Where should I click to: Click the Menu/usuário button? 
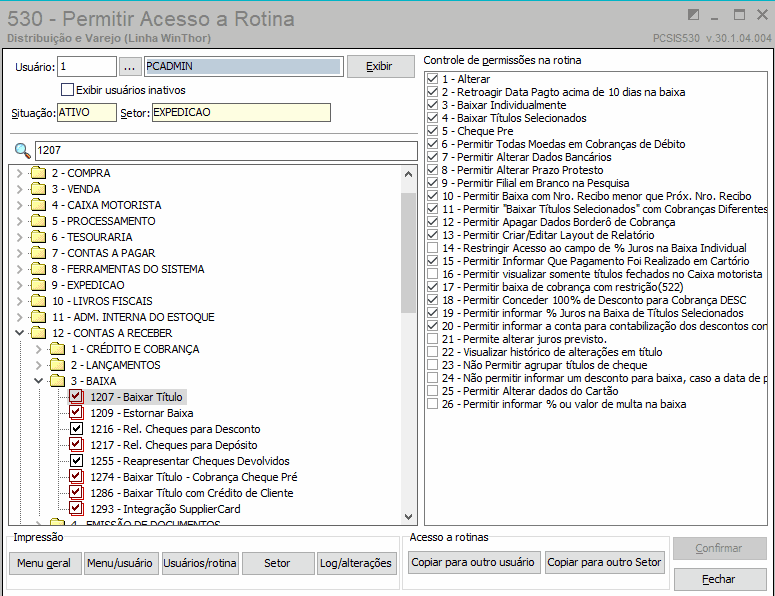(x=120, y=563)
